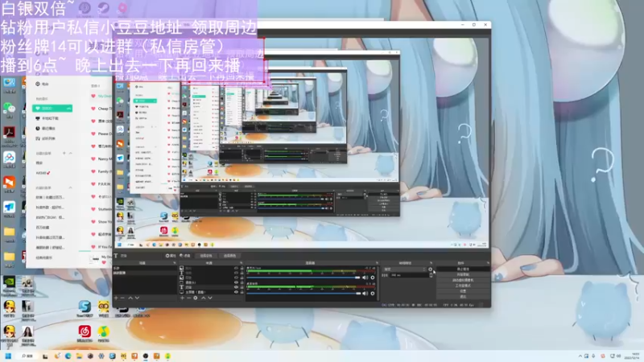The width and height of the screenshot is (644, 362).
Task: Remove selected source with minus icon
Action: (x=189, y=298)
